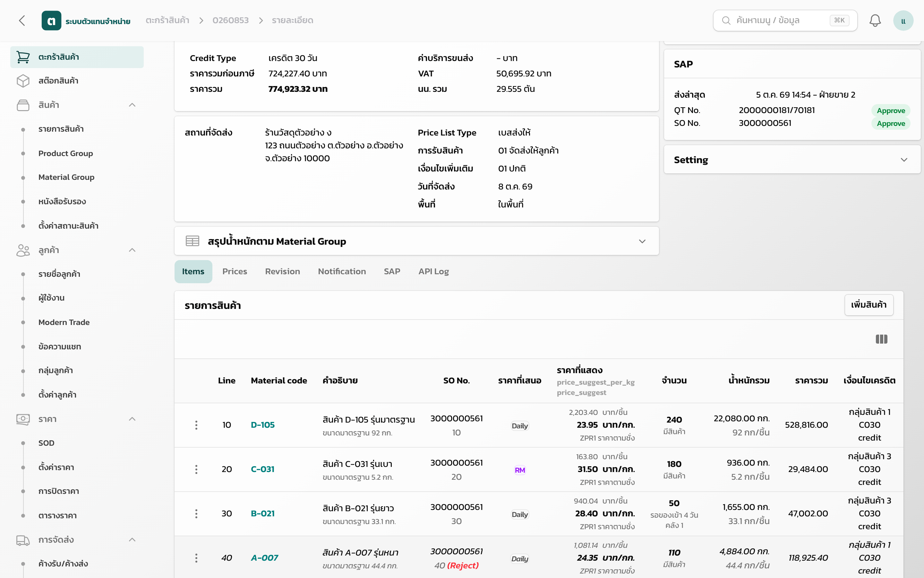This screenshot has height=578, width=924.
Task: Open row actions menu for line 40
Action: click(x=196, y=558)
